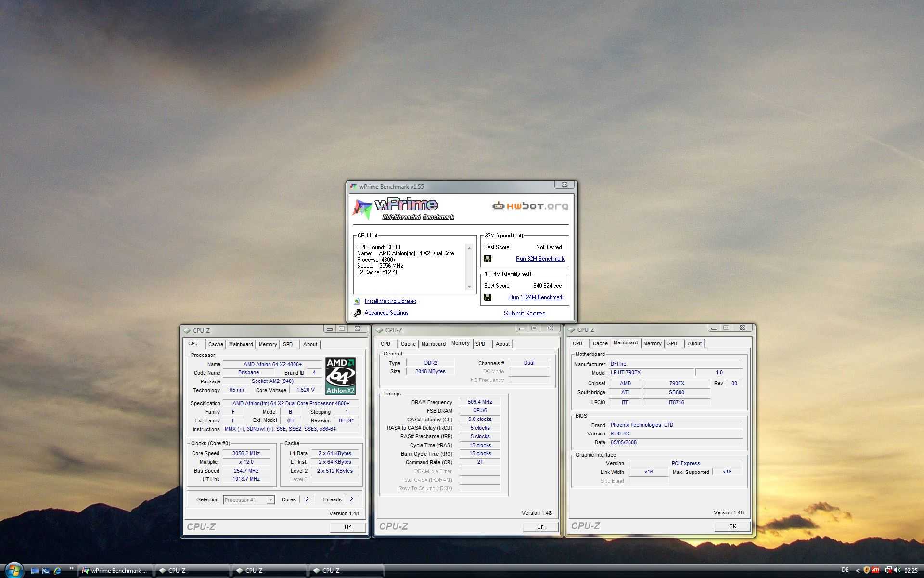Click the Advanced Settings wrench icon
The width and height of the screenshot is (924, 578).
[x=357, y=313]
